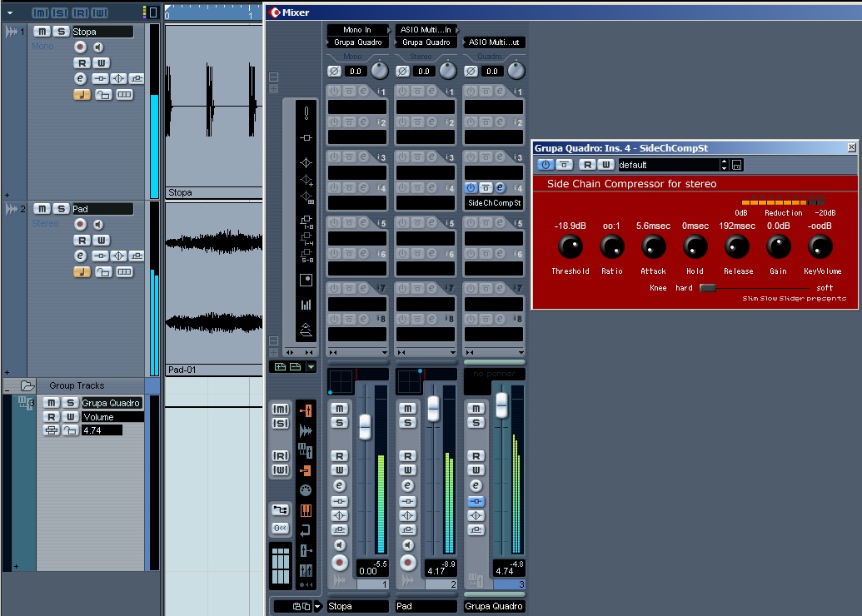The height and width of the screenshot is (616, 862).
Task: Open edit channel settings on Pad track header
Action: (81, 256)
